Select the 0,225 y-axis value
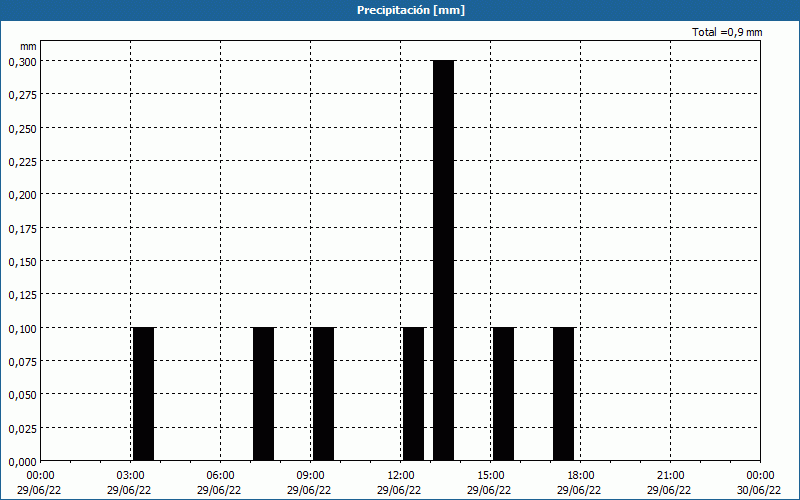This screenshot has height=500, width=800. (x=22, y=162)
